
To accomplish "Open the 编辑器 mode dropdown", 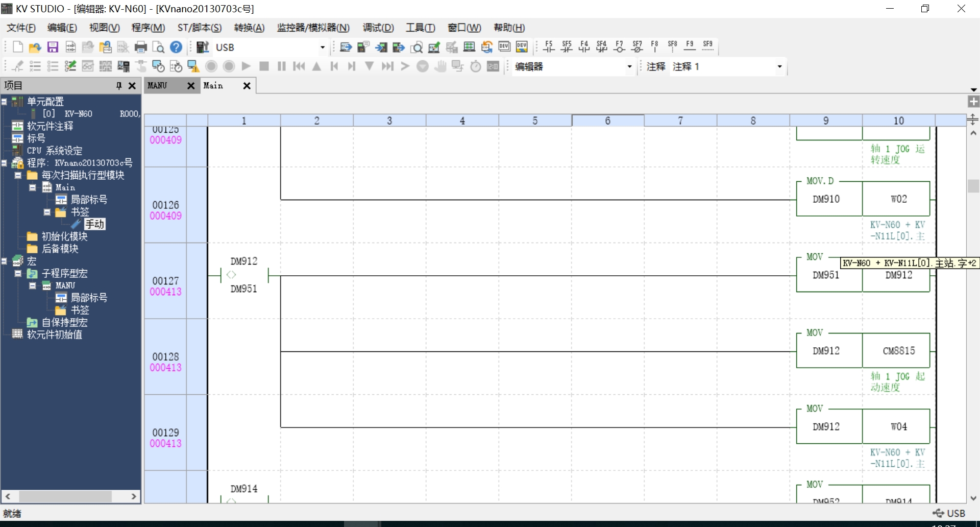I will point(629,67).
